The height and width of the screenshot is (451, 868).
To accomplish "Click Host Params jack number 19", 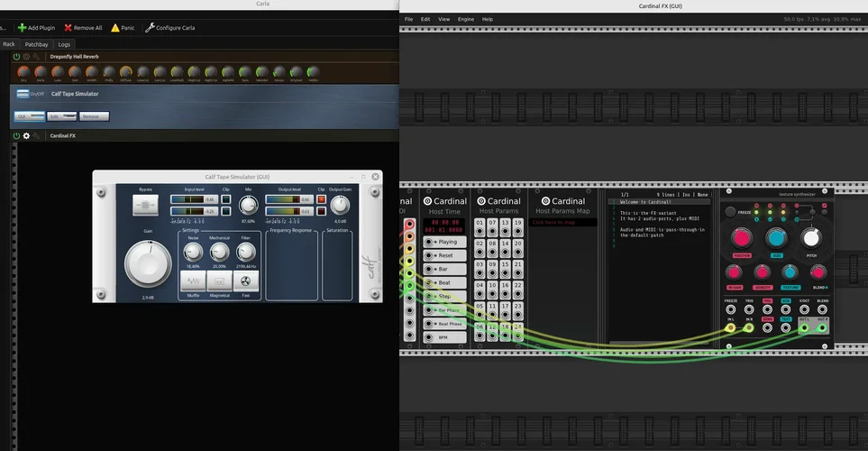I will click(517, 232).
